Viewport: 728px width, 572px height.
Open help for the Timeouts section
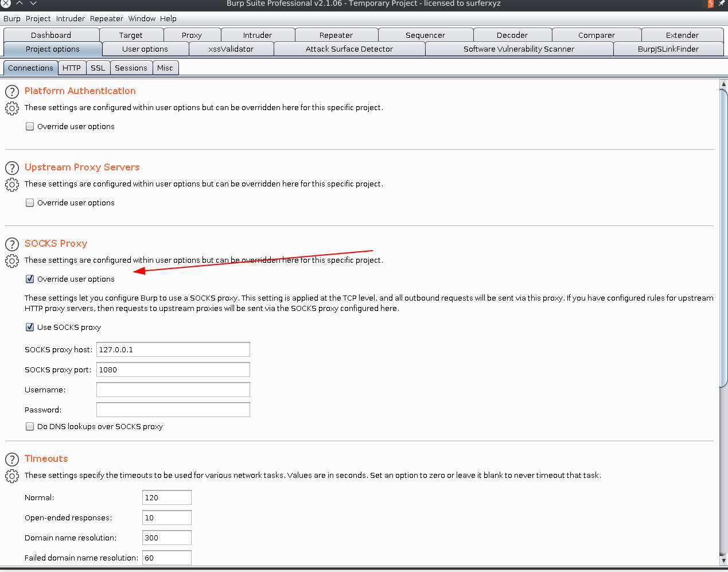12,459
